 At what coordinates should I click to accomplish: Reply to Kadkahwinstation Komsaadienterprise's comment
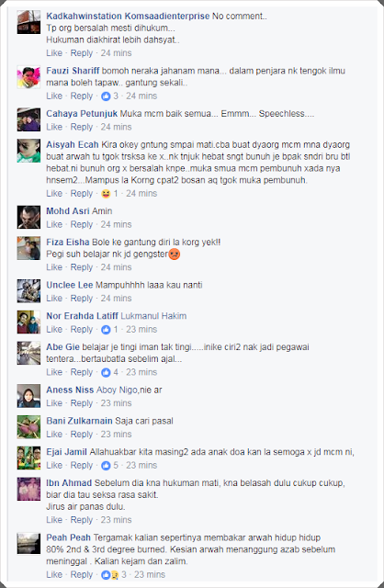tap(82, 53)
